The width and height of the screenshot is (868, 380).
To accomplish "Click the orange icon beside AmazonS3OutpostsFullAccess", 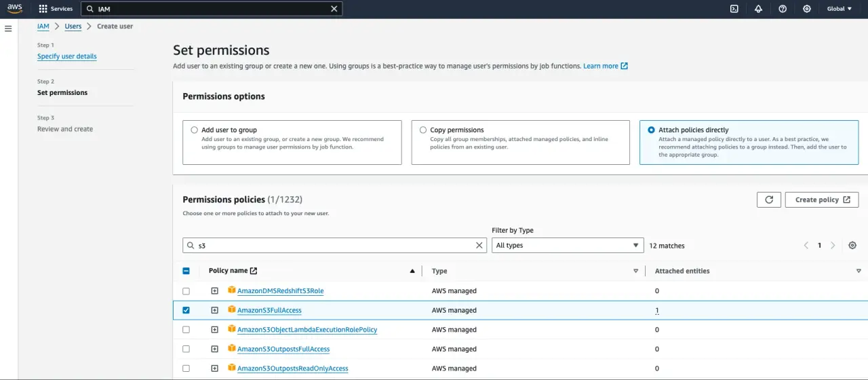I will [x=231, y=348].
